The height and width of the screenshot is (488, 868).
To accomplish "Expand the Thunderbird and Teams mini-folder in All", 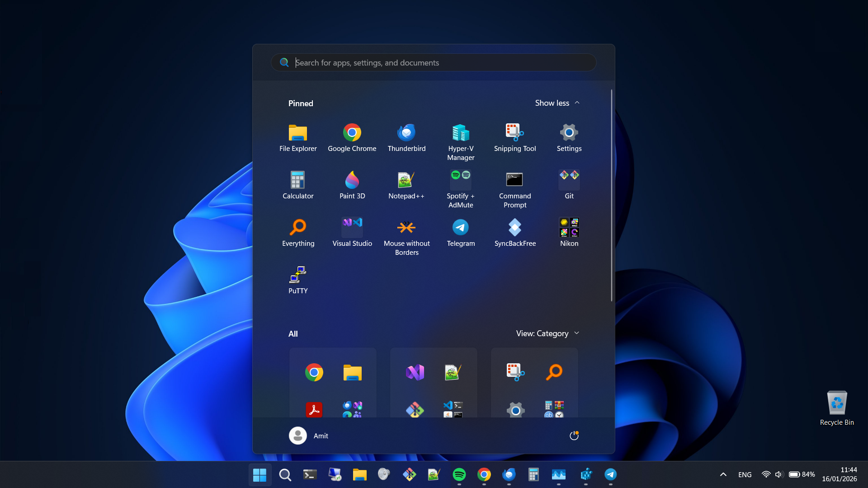I will tap(352, 409).
